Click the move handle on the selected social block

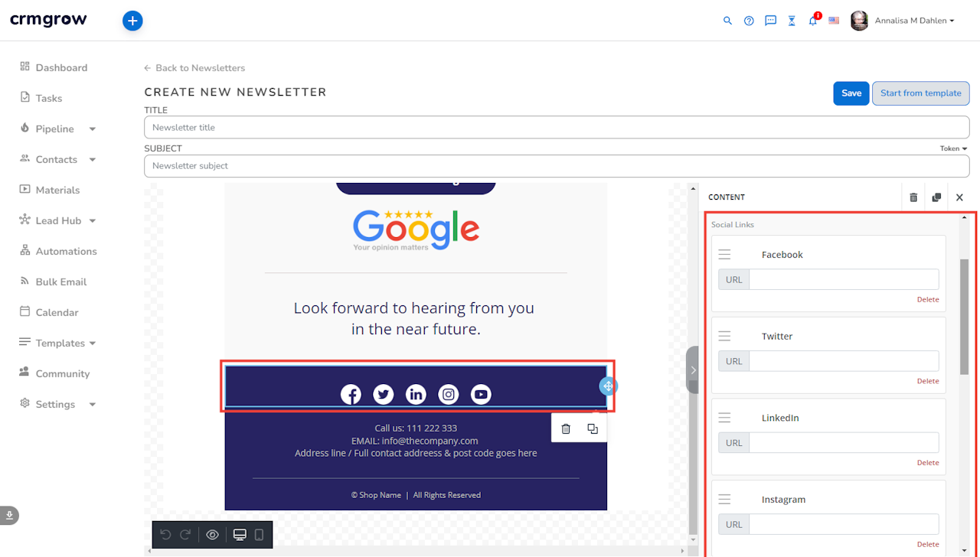pos(608,386)
